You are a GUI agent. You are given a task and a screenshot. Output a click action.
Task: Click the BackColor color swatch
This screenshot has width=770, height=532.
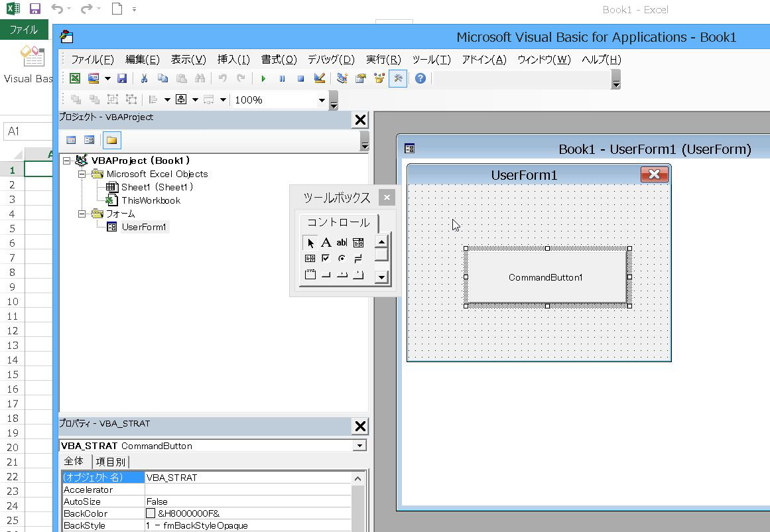(151, 513)
